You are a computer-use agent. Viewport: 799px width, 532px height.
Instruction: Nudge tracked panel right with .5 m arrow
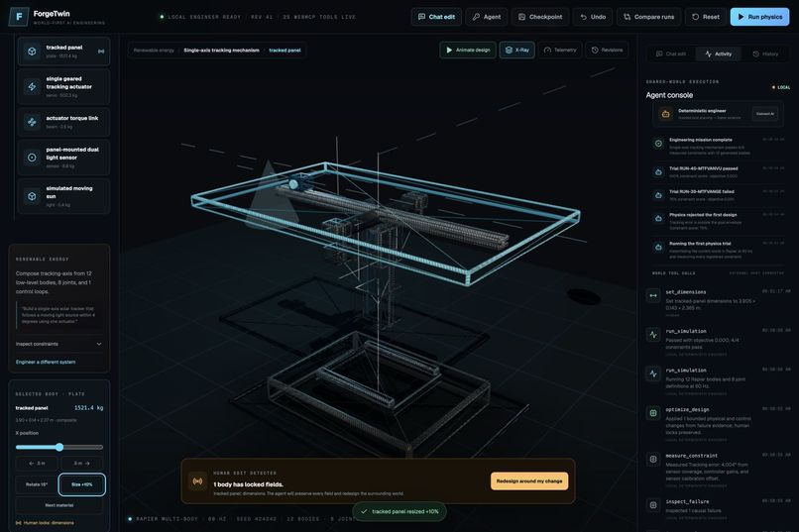81,464
